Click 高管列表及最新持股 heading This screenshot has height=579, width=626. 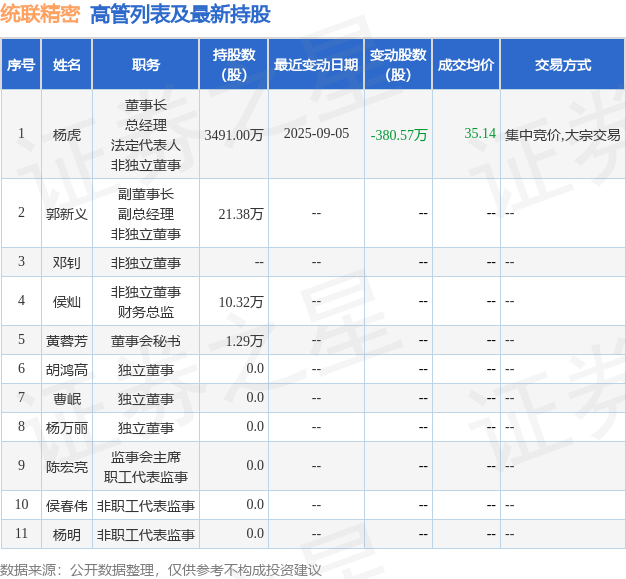tap(180, 14)
